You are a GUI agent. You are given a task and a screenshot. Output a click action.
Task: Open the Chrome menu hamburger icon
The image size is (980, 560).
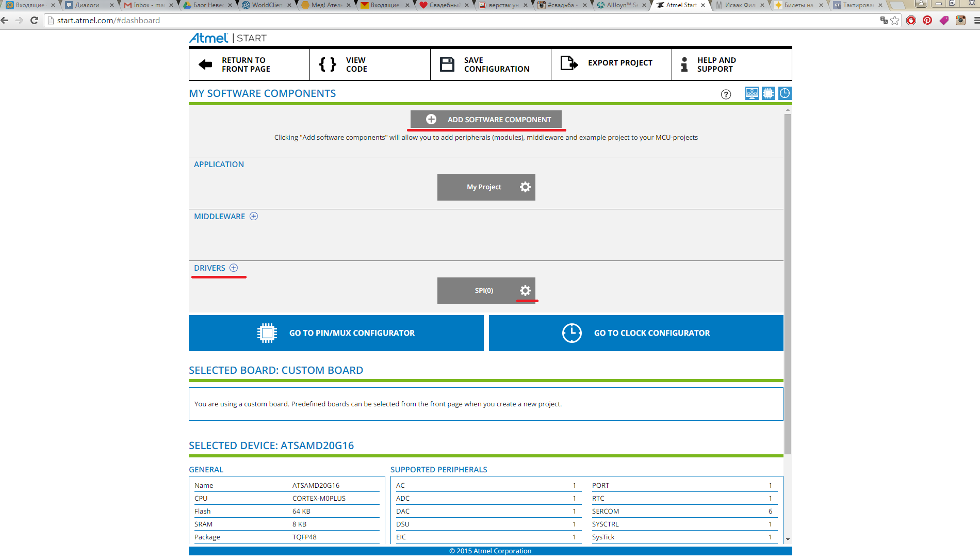click(976, 21)
